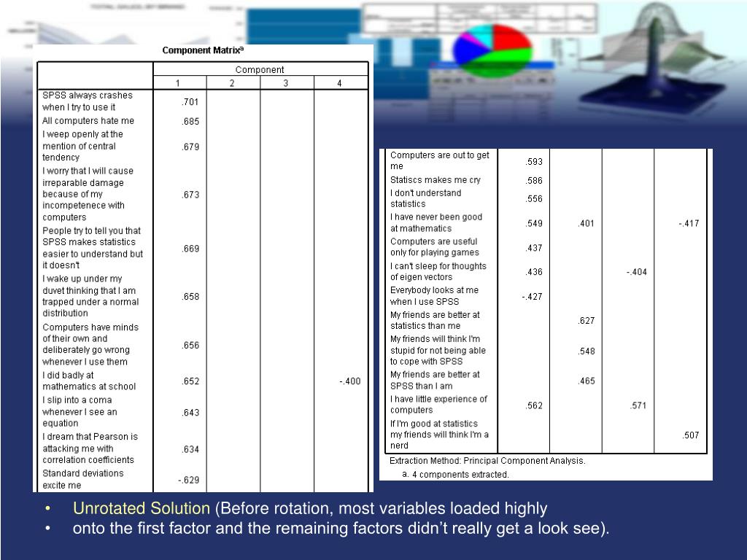Click the negative loading -.629
The image size is (747, 560).
[189, 480]
